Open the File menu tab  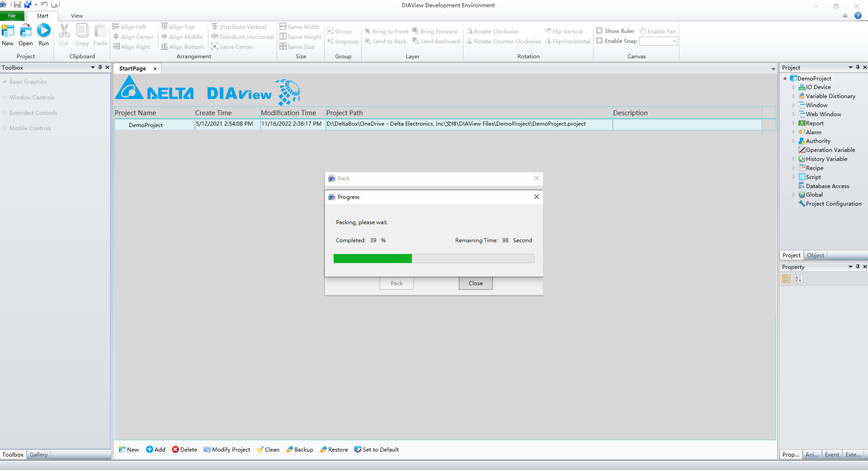12,16
